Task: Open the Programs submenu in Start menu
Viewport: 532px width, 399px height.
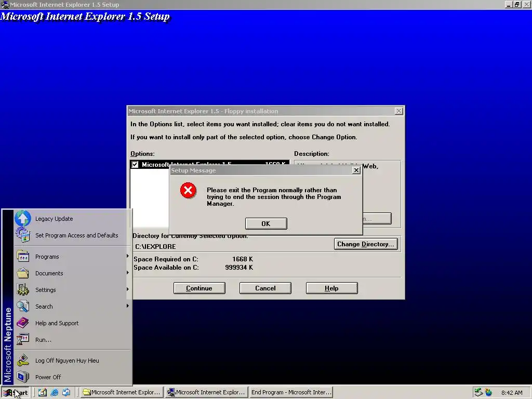Action: pos(72,257)
